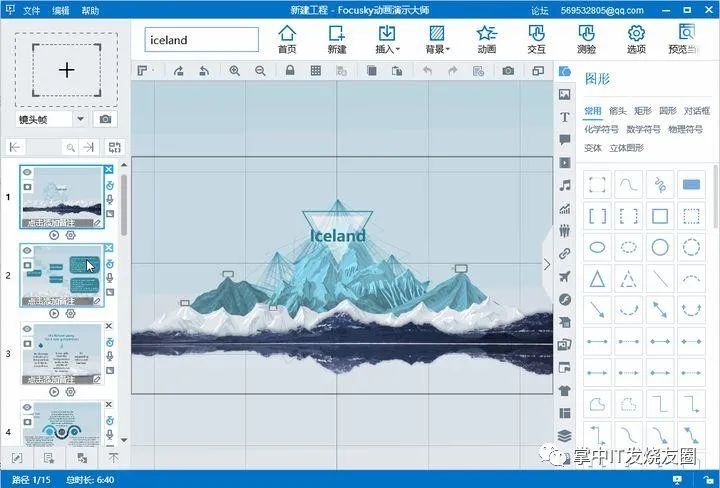Open the 文件 menu
Screen dimensions: 720x488
(32, 10)
